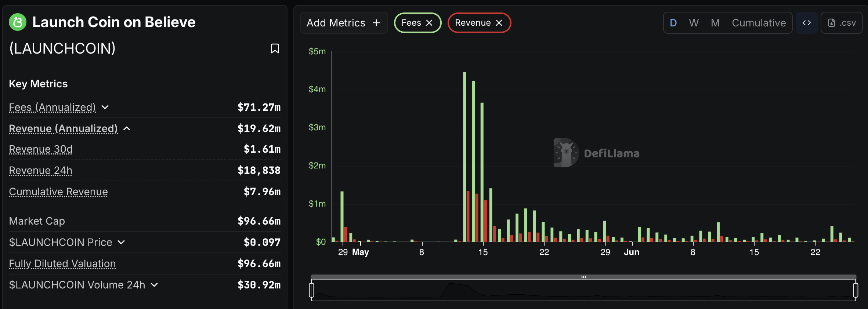
Task: Click the Fully Diluted Valuation label
Action: coord(62,263)
